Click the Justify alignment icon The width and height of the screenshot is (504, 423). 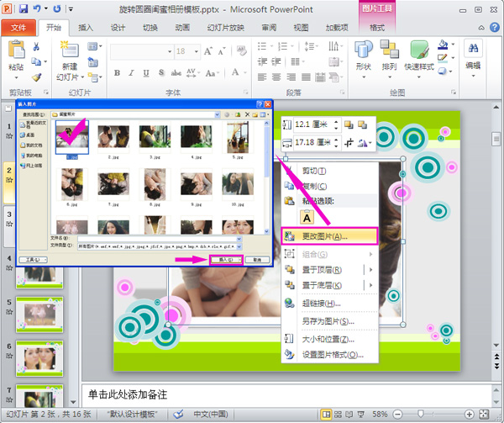click(306, 77)
